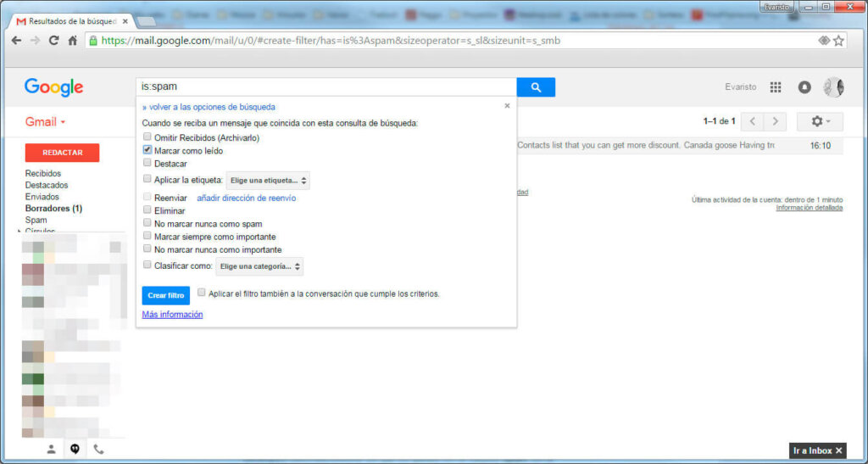The height and width of the screenshot is (464, 868).
Task: Click REDACTAR to compose
Action: point(62,153)
